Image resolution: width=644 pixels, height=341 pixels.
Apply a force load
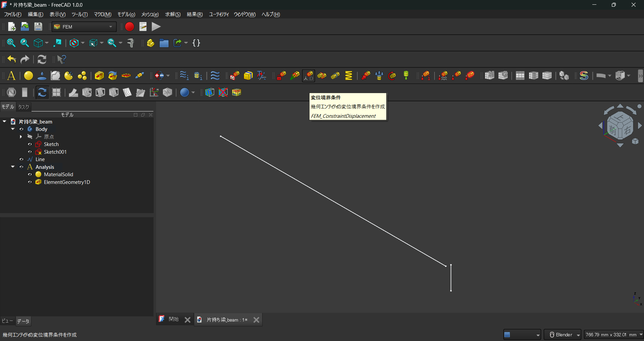pos(366,76)
